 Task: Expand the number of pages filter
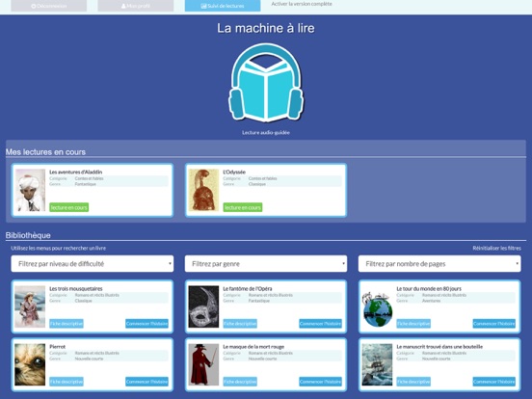[439, 264]
